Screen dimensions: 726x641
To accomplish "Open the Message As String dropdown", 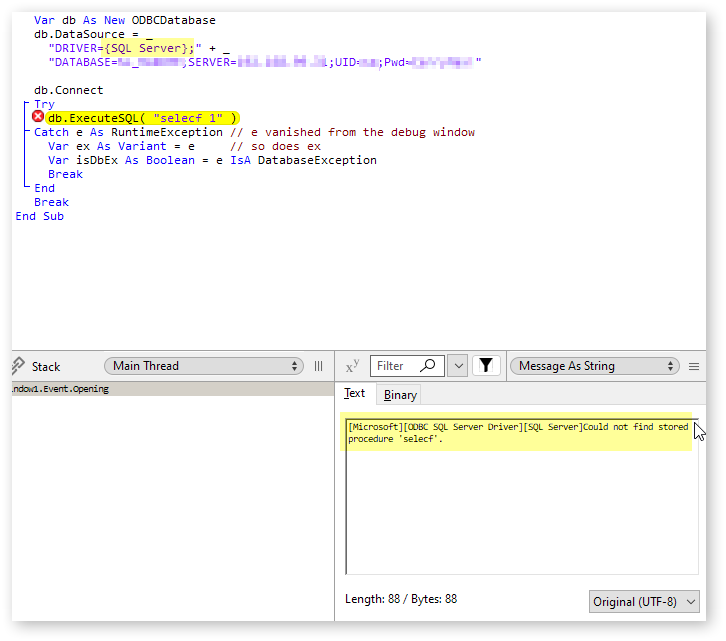I will point(594,366).
